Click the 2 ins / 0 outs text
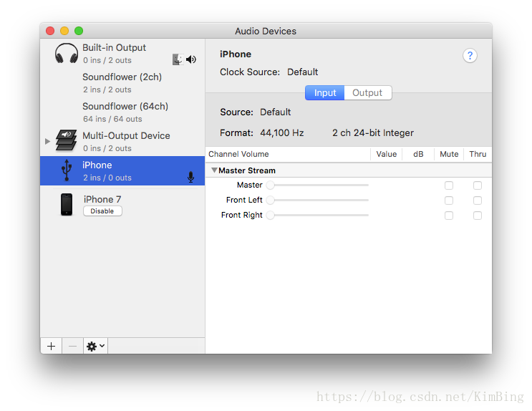 coord(107,178)
